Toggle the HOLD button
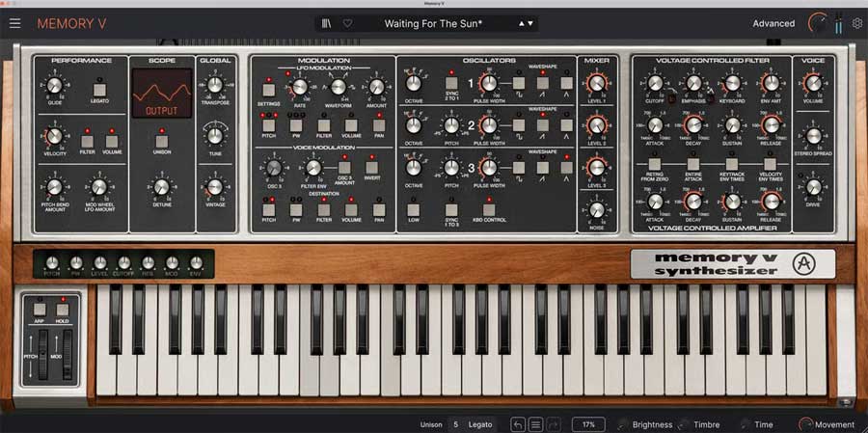868x433 pixels. point(63,310)
